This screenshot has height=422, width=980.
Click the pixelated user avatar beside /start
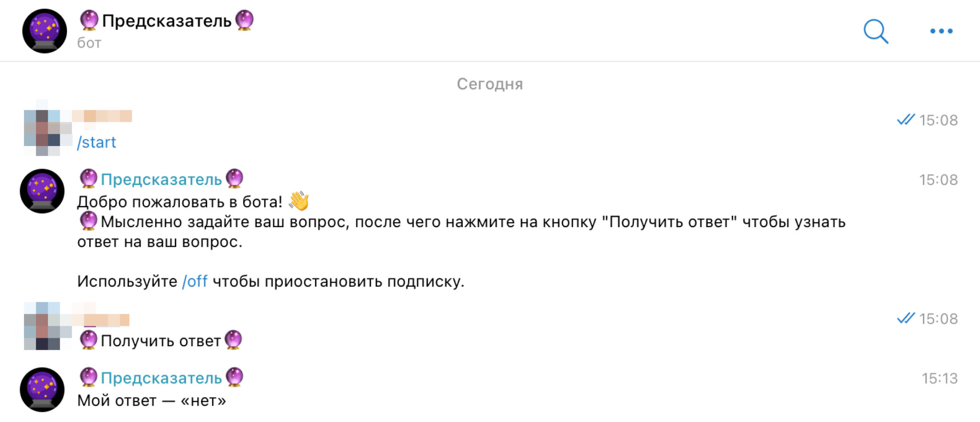pos(42,128)
